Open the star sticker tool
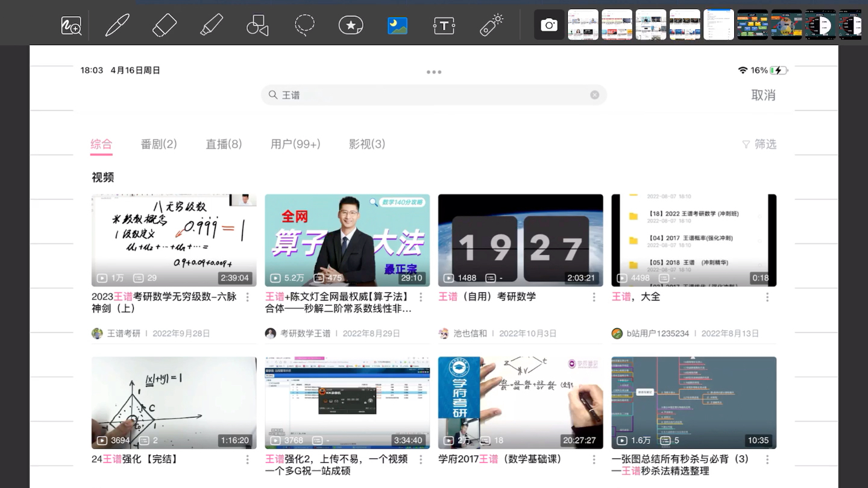 (x=351, y=25)
